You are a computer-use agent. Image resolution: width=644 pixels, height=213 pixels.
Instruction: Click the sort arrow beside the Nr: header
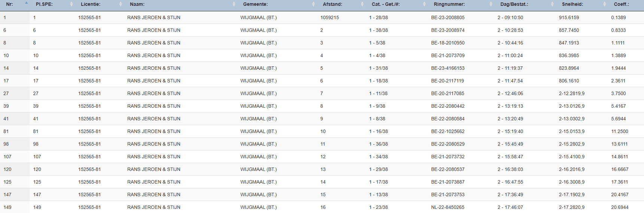pyautogui.click(x=26, y=3)
